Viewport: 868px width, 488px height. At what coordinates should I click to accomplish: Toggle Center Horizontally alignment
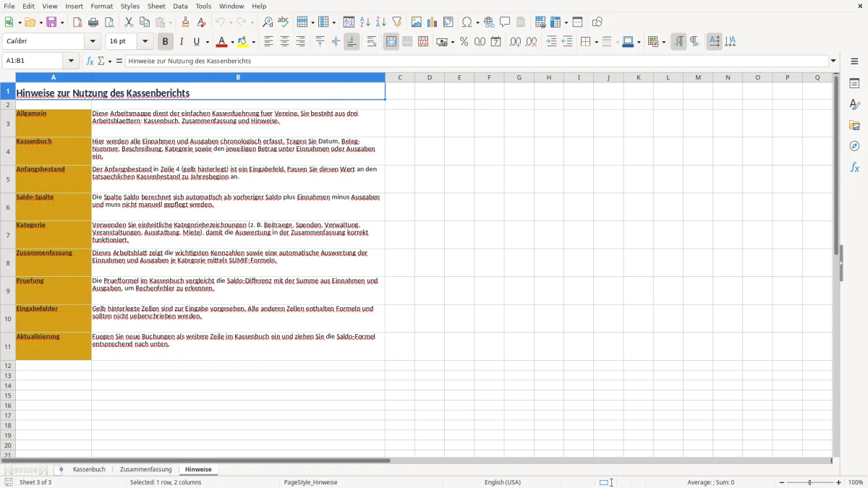pos(284,42)
